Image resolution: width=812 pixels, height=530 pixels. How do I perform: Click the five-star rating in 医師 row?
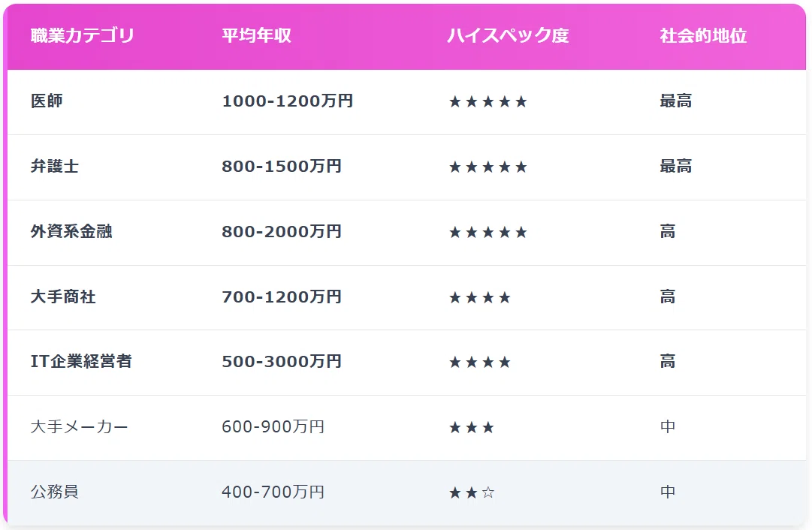click(x=488, y=101)
